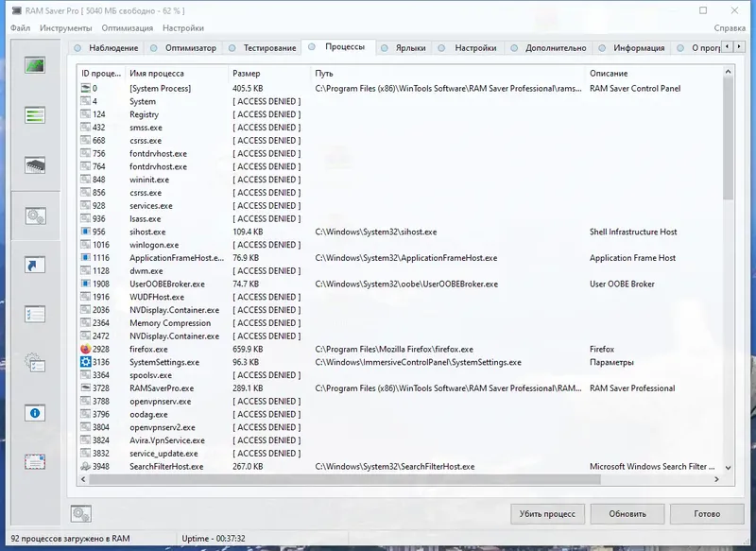Click the Убить процесс button
This screenshot has width=756, height=551.
click(547, 513)
